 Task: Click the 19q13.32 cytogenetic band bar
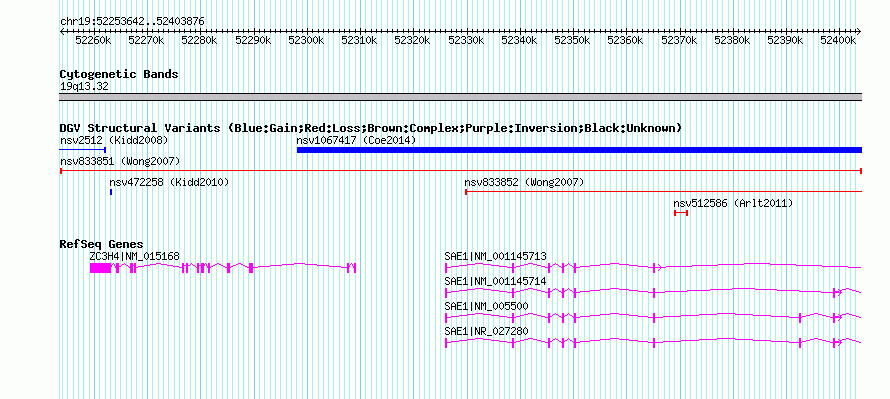tap(461, 97)
